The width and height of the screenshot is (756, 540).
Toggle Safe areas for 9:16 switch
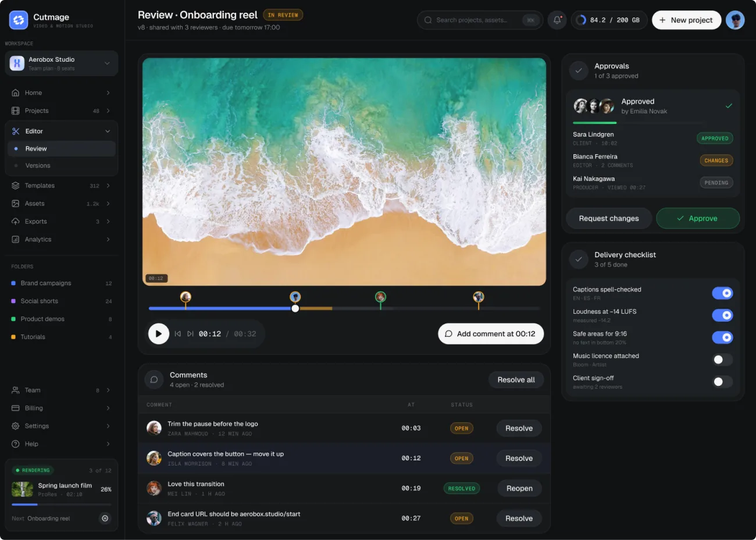point(722,337)
